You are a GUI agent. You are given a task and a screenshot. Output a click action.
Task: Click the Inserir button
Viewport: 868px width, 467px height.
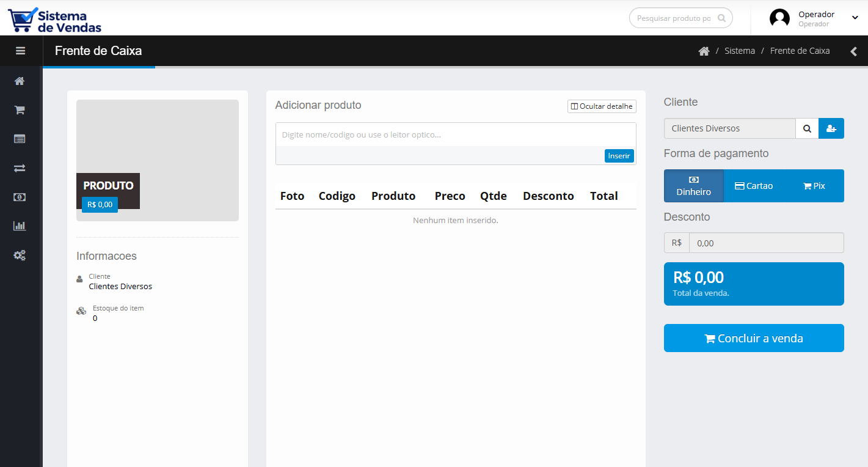coord(619,156)
